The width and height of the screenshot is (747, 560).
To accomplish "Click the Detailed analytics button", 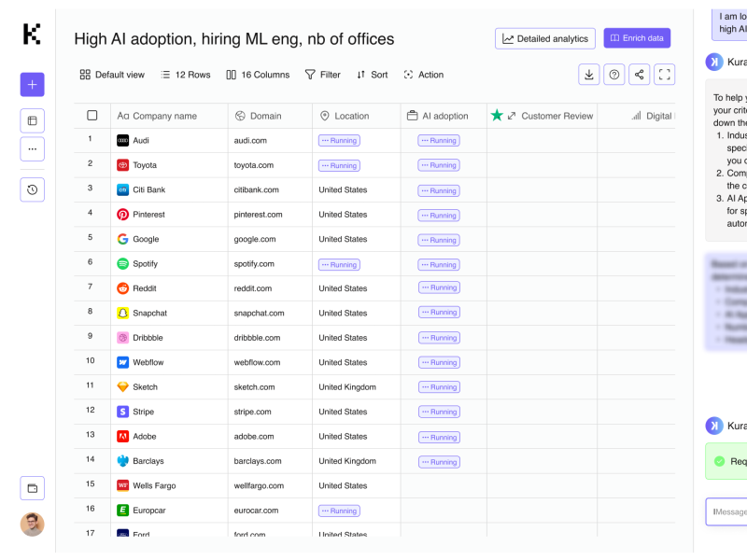I will (545, 38).
